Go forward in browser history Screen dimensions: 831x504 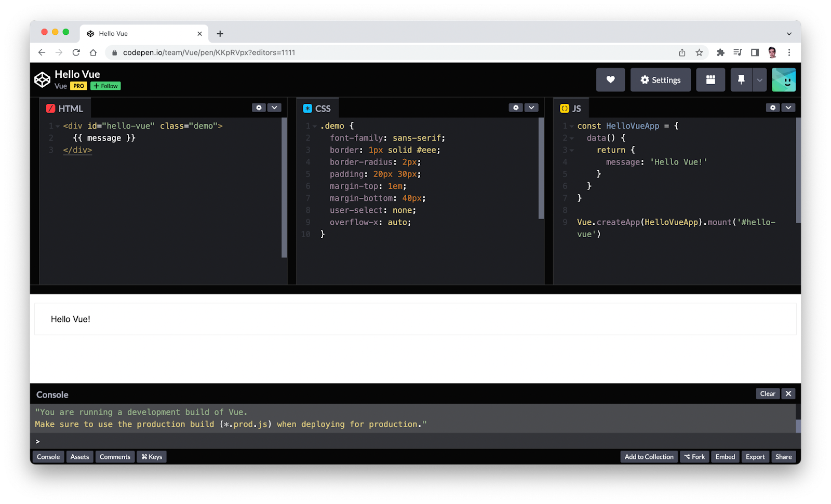tap(59, 52)
